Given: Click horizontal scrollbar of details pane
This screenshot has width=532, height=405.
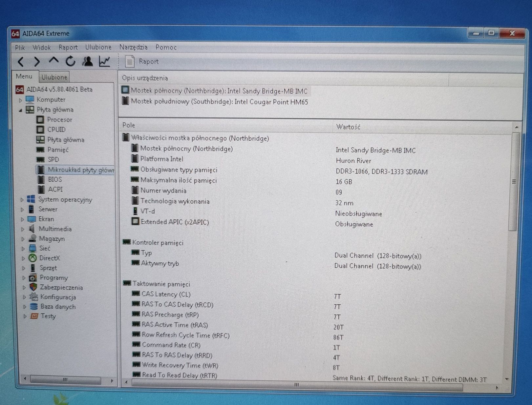Looking at the screenshot, I should tap(297, 385).
